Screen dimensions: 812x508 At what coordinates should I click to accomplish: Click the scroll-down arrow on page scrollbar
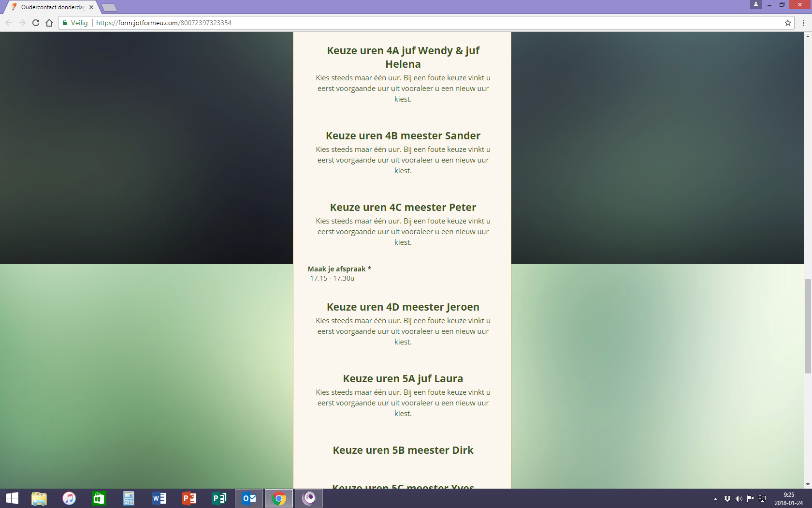tap(808, 484)
